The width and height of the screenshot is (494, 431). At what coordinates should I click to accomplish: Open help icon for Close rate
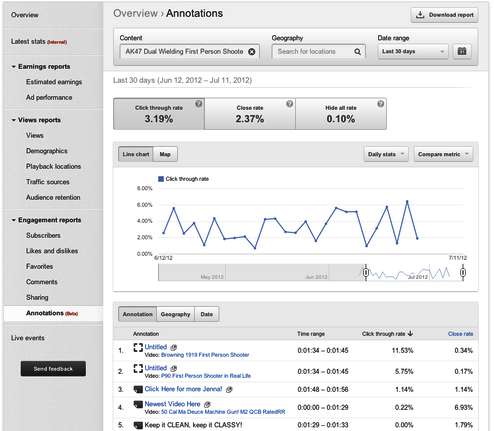(290, 104)
